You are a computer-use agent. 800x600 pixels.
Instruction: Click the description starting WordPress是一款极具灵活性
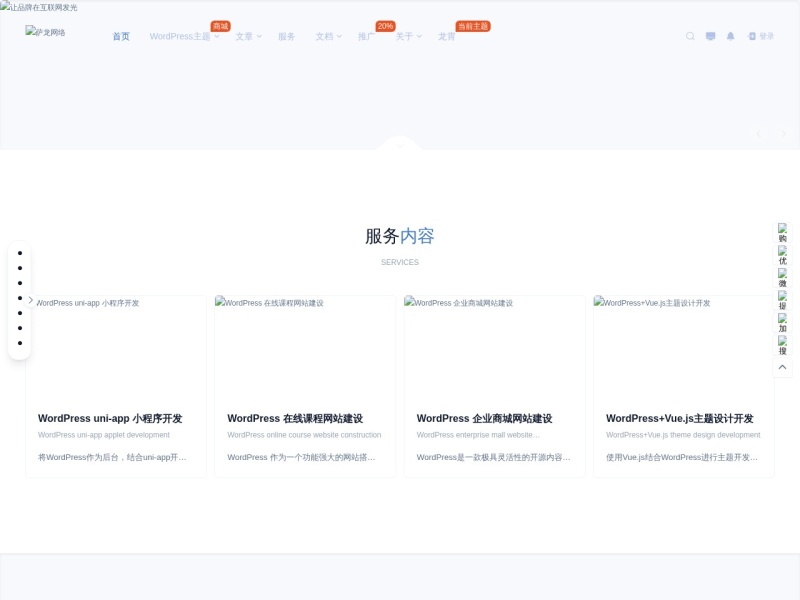(493, 457)
